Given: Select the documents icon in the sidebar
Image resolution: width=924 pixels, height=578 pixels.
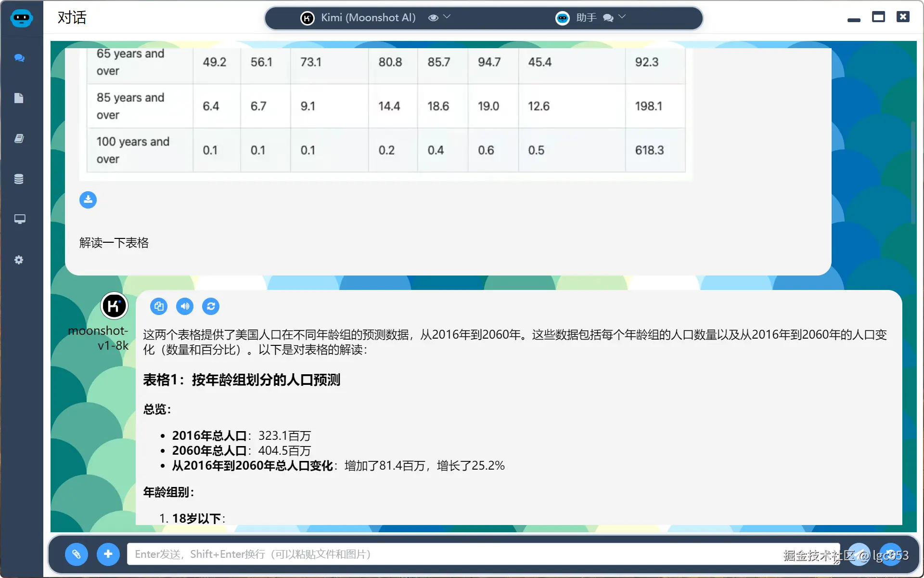Looking at the screenshot, I should pos(19,98).
